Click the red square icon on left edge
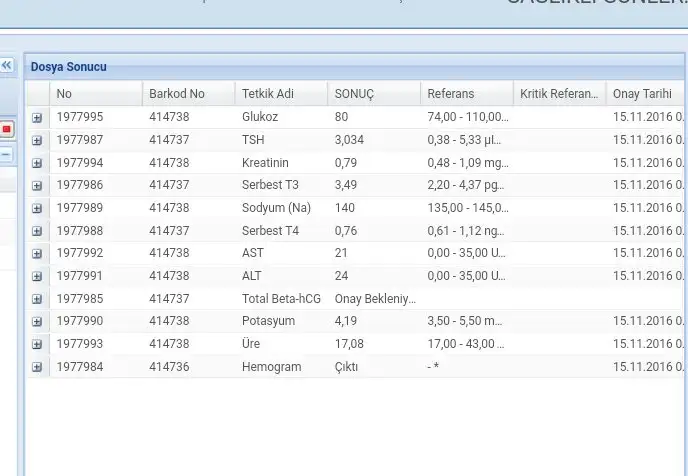 (6, 129)
